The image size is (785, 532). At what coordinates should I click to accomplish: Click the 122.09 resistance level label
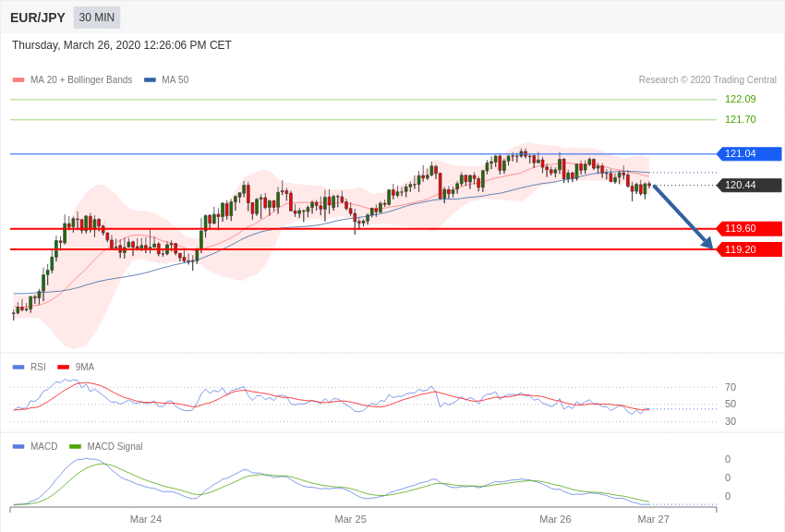[741, 99]
